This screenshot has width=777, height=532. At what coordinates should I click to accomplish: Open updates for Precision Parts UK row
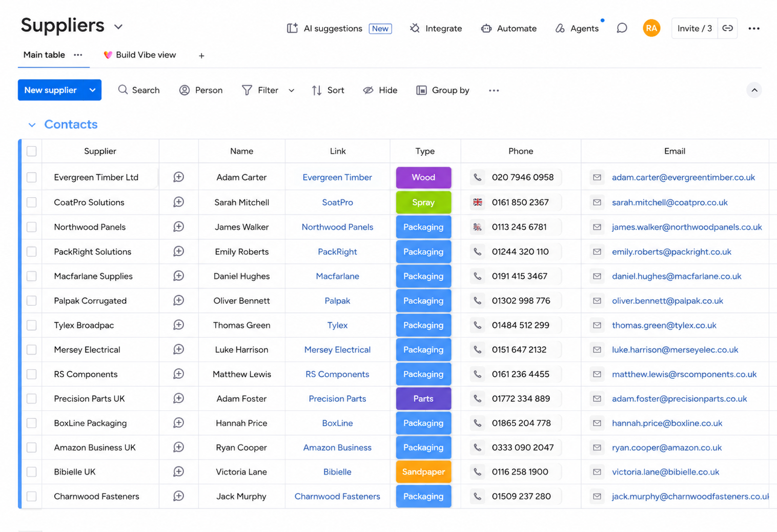pos(178,398)
